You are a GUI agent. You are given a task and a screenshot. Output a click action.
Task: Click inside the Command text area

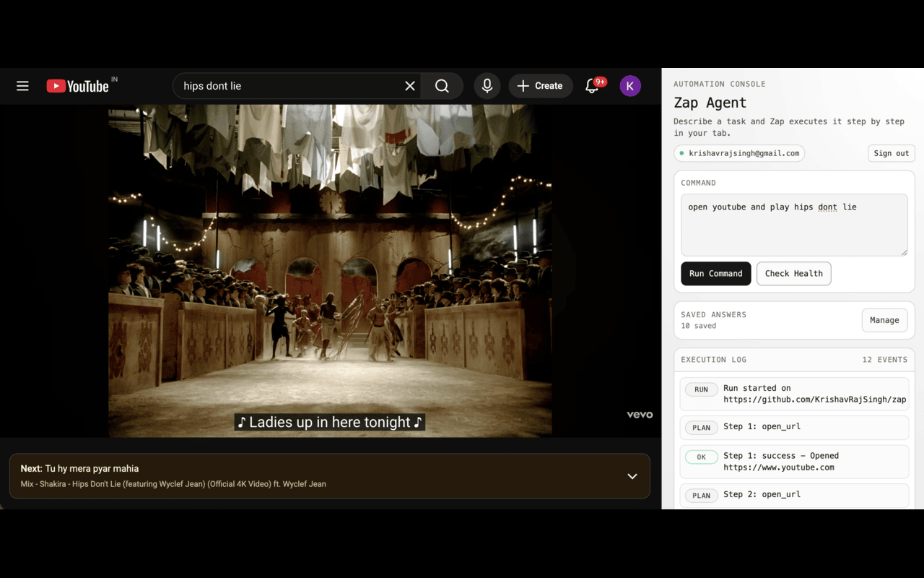(794, 225)
